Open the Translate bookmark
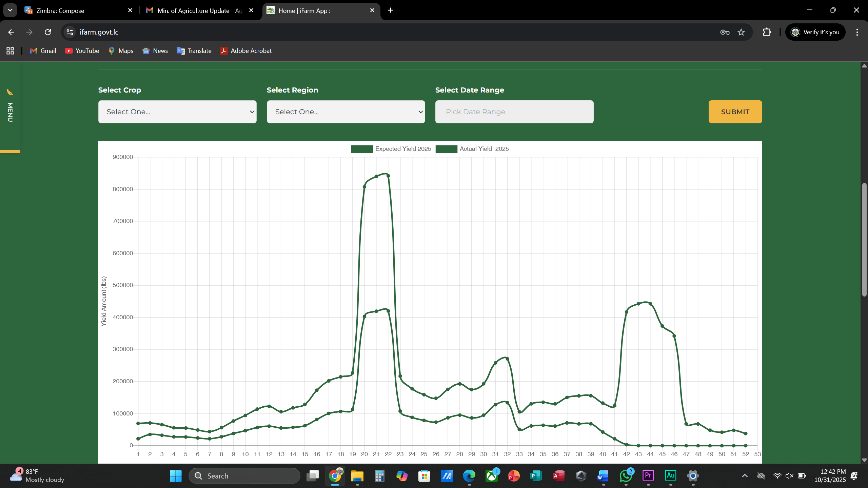 click(x=194, y=51)
